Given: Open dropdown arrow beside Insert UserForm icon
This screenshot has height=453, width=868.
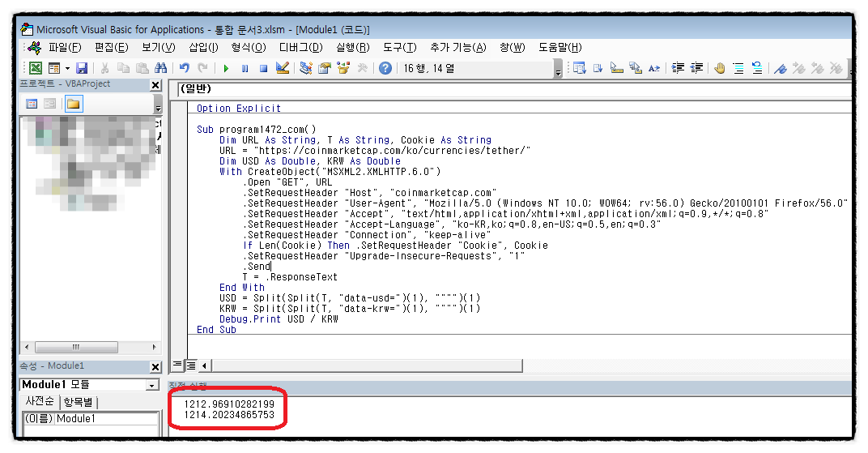Looking at the screenshot, I should [67, 69].
